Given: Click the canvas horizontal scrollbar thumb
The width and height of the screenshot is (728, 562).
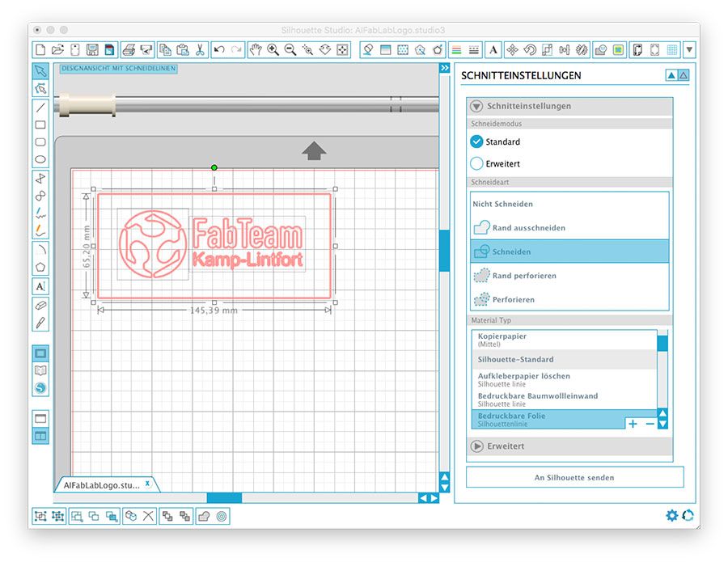Looking at the screenshot, I should [224, 498].
